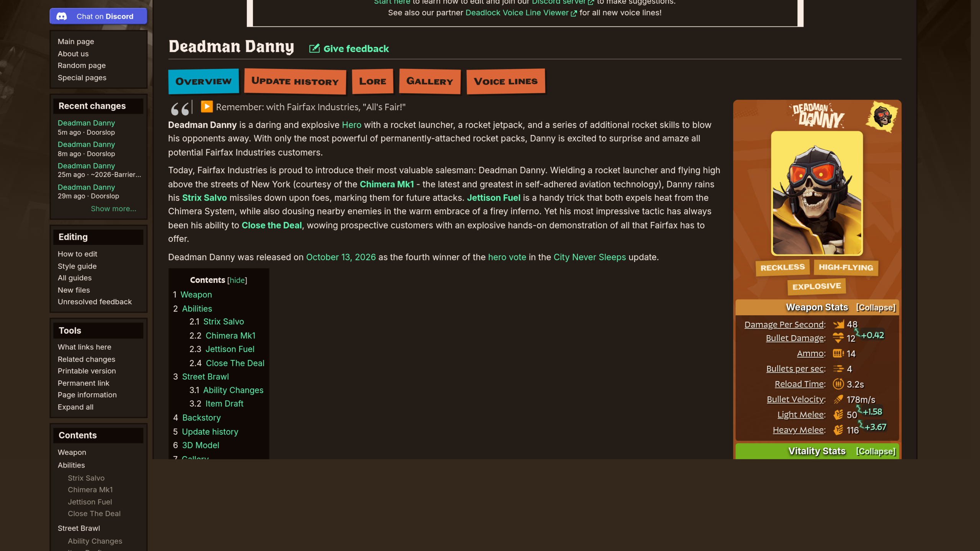Click the Chat on Discord button
This screenshot has height=551, width=980.
point(98,16)
